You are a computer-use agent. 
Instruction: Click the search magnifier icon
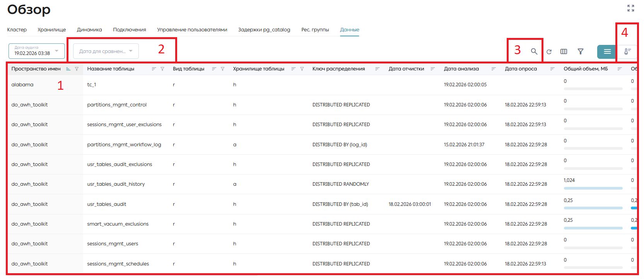[x=534, y=51]
